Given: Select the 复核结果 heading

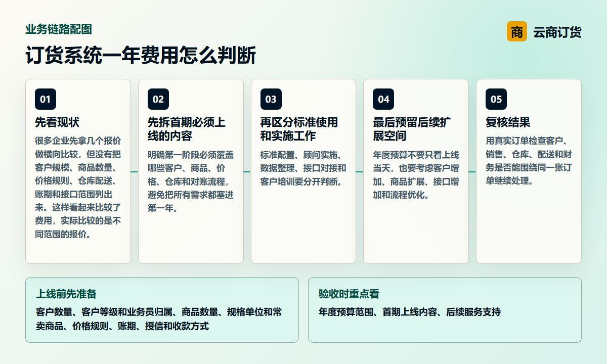Looking at the screenshot, I should tap(508, 122).
